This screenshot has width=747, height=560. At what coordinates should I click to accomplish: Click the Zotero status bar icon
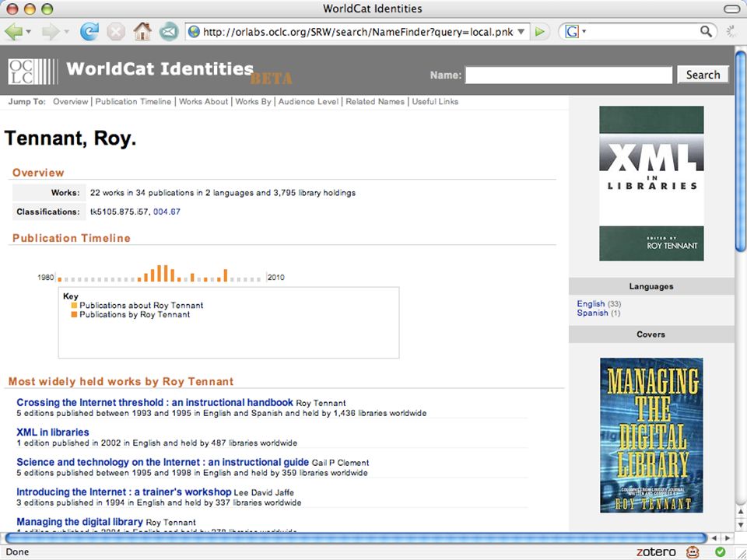tap(656, 552)
